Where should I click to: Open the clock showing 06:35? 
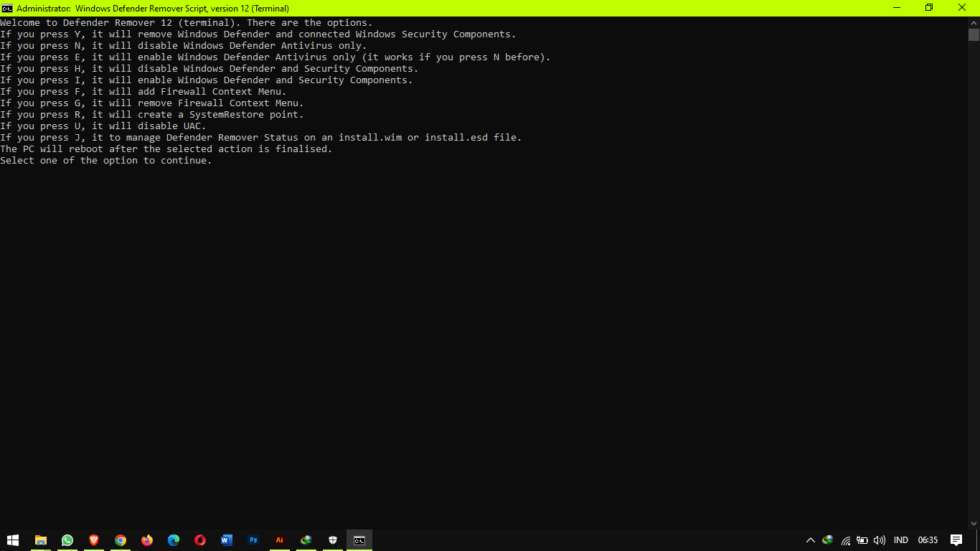tap(928, 540)
